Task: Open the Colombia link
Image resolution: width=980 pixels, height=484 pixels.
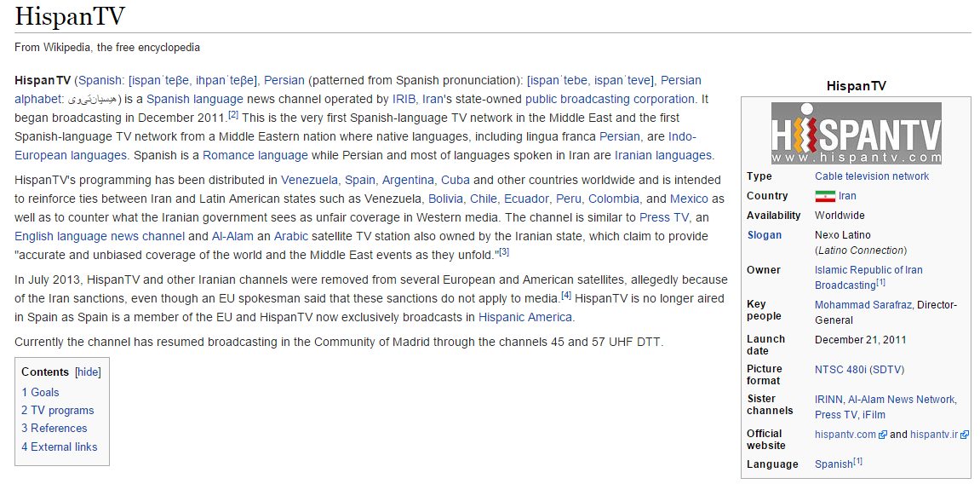Action: click(x=614, y=199)
